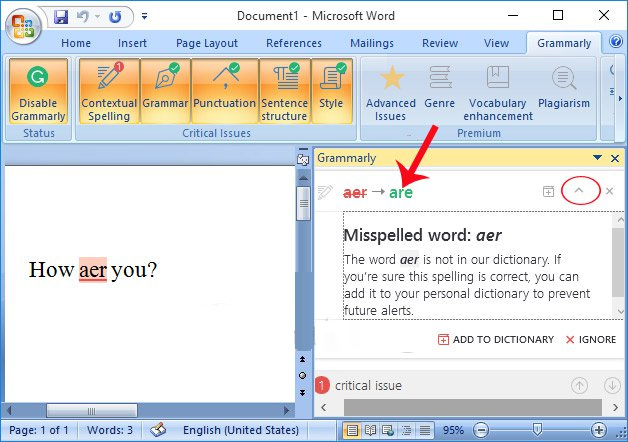Customize the Quick Access Toolbar dropdown

pyautogui.click(x=144, y=16)
